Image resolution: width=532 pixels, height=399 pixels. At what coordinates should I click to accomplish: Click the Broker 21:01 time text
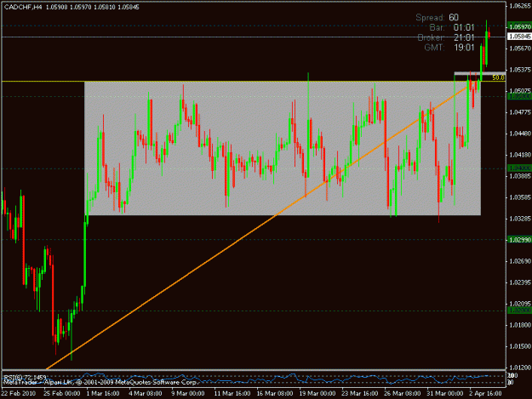(446, 37)
